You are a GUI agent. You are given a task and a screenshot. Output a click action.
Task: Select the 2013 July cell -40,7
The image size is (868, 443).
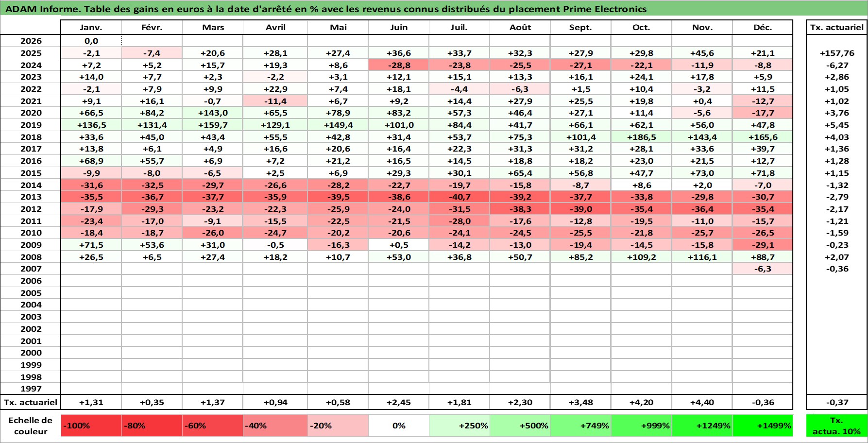460,197
